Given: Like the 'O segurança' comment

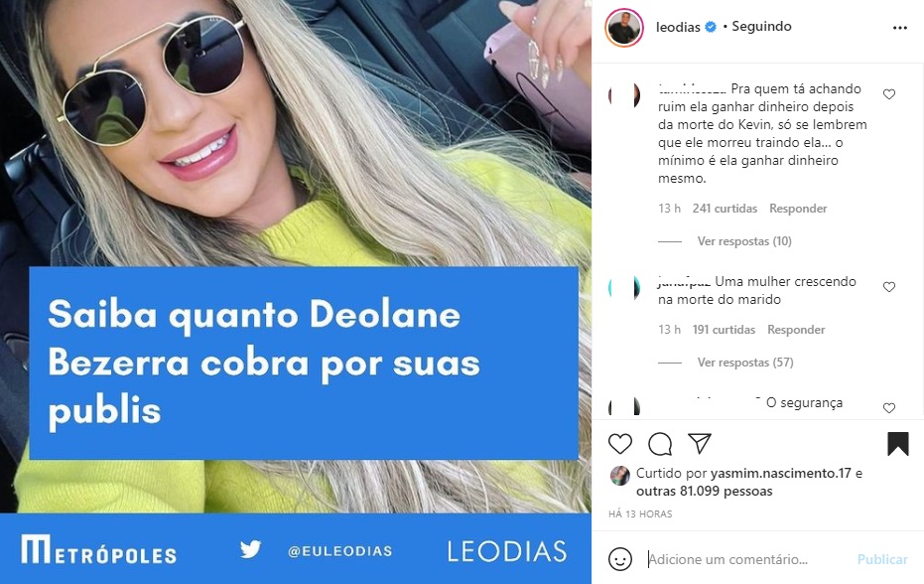Looking at the screenshot, I should point(889,407).
